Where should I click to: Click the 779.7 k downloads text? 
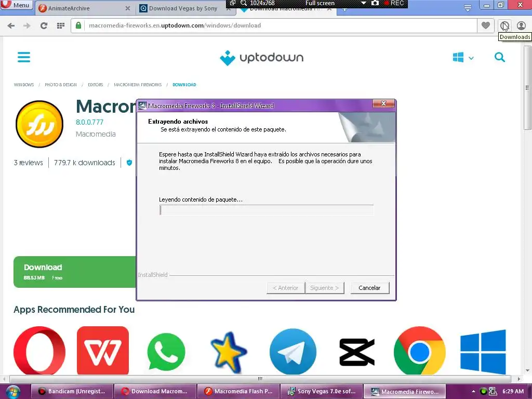coord(85,163)
